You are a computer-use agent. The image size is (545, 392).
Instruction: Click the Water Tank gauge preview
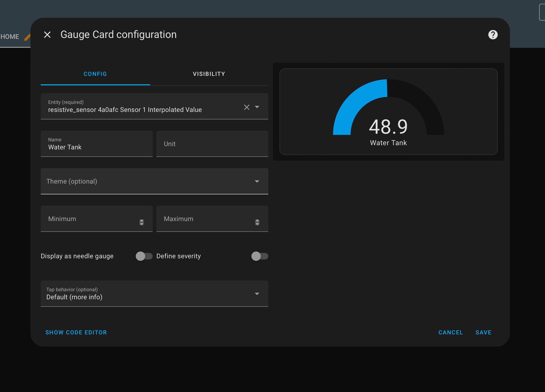click(x=388, y=112)
